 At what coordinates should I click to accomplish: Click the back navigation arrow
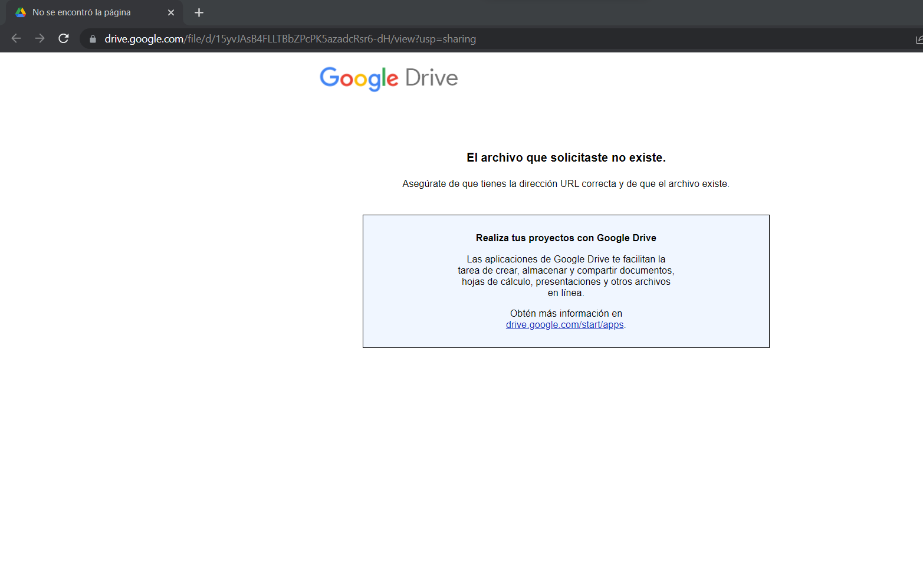[x=15, y=38]
